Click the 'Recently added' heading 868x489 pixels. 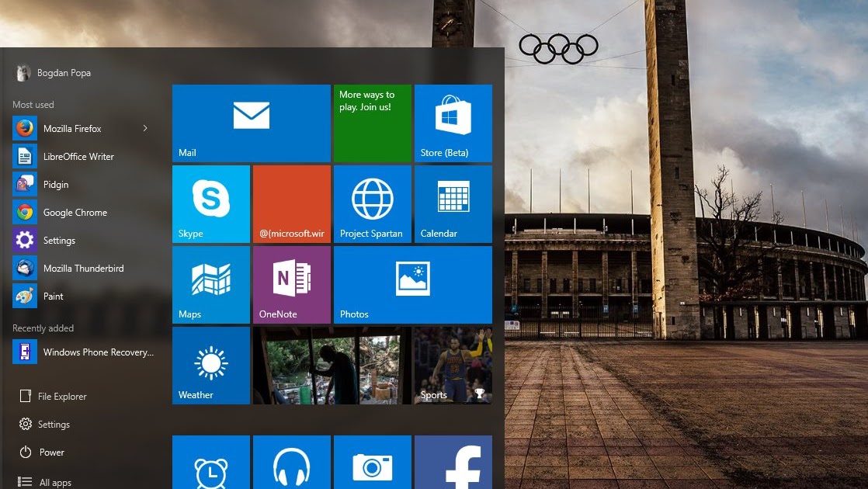tap(43, 328)
